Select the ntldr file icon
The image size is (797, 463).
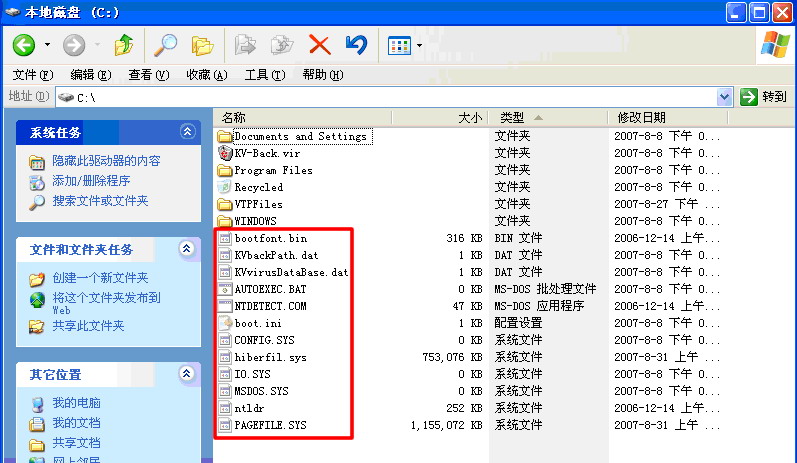[225, 409]
